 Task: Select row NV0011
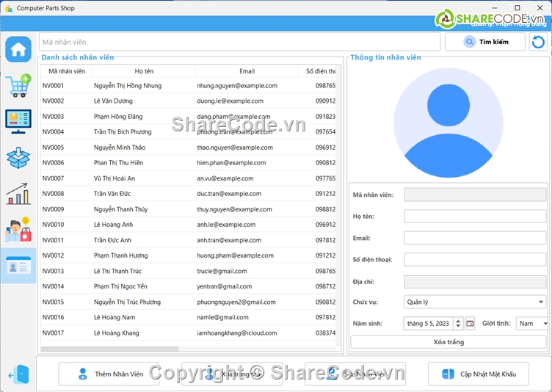[x=189, y=240]
